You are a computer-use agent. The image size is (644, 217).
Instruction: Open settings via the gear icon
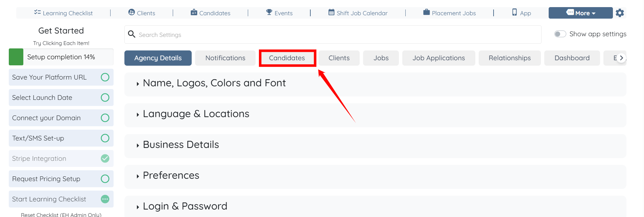(x=620, y=13)
